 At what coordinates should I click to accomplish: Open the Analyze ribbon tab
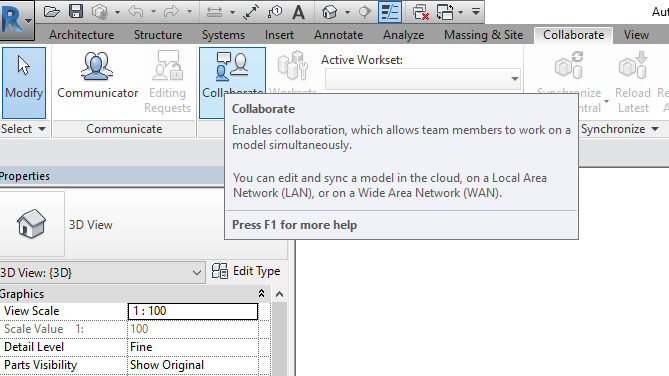coord(403,35)
